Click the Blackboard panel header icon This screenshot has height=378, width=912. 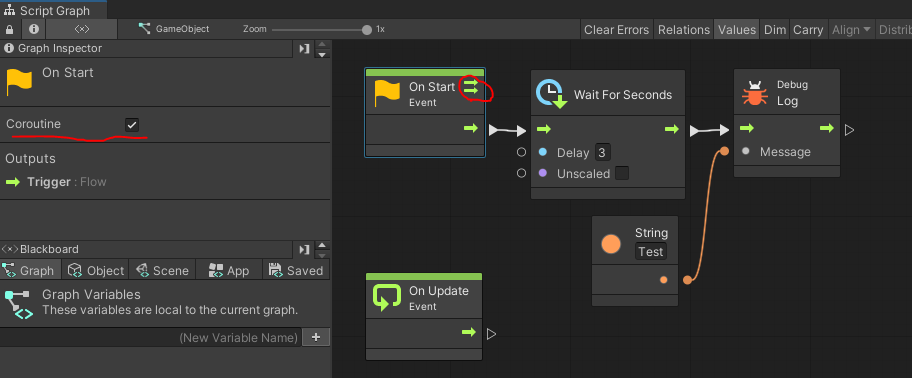[x=10, y=249]
